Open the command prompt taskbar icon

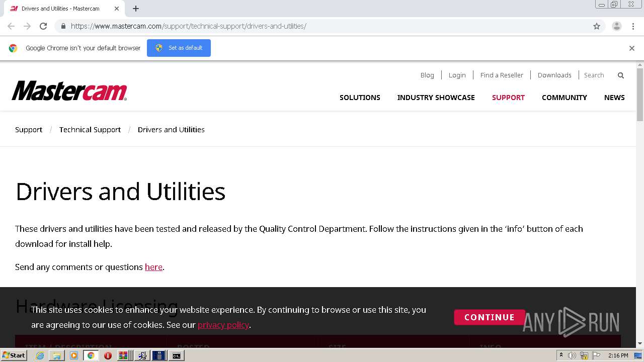click(x=177, y=355)
